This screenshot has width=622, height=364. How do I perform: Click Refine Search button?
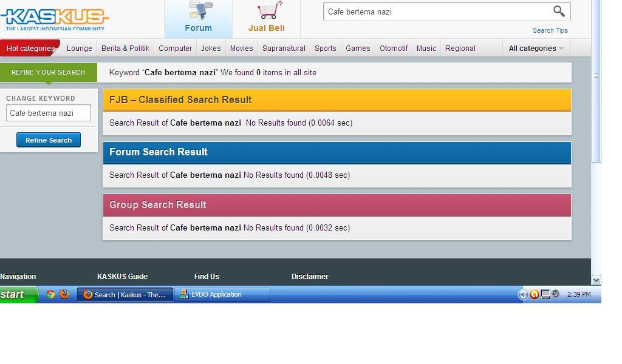(49, 140)
